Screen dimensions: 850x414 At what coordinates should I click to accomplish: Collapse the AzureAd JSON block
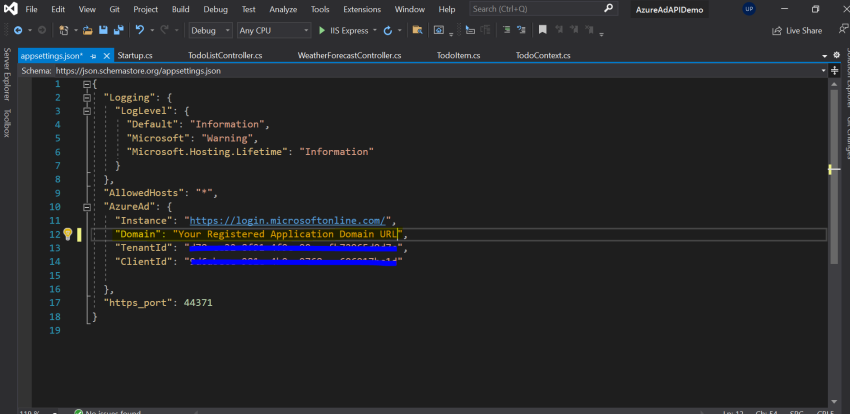[x=88, y=207]
